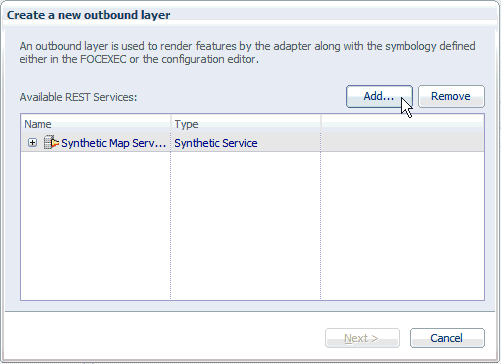Click the Remove button
The height and width of the screenshot is (364, 501).
(451, 96)
